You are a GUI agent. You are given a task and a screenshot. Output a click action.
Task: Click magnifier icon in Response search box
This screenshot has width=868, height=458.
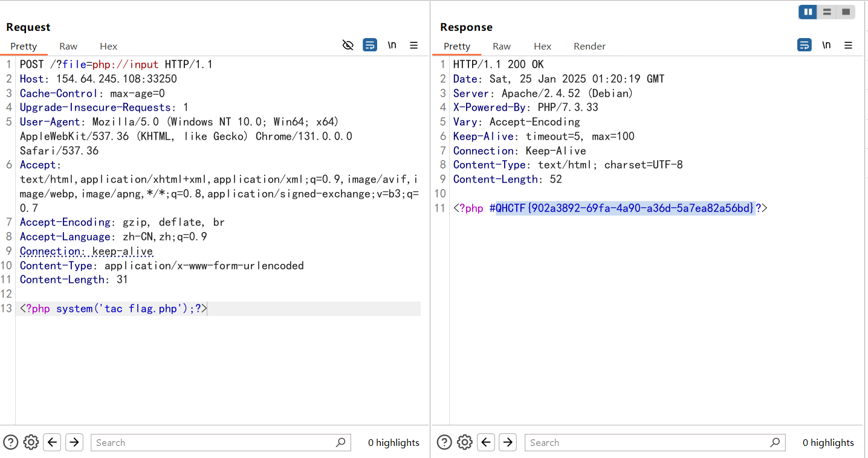(775, 442)
